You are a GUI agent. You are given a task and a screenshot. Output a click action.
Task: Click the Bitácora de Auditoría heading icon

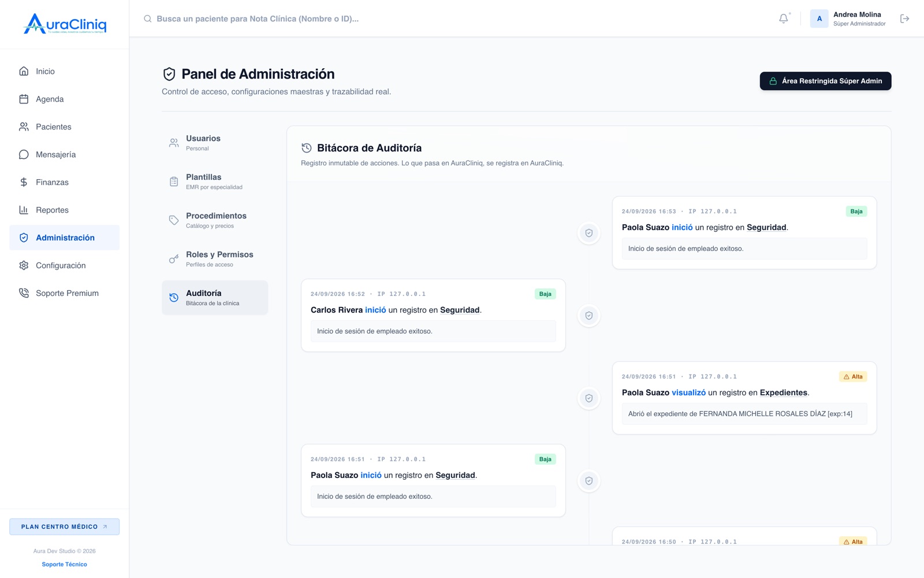coord(307,148)
